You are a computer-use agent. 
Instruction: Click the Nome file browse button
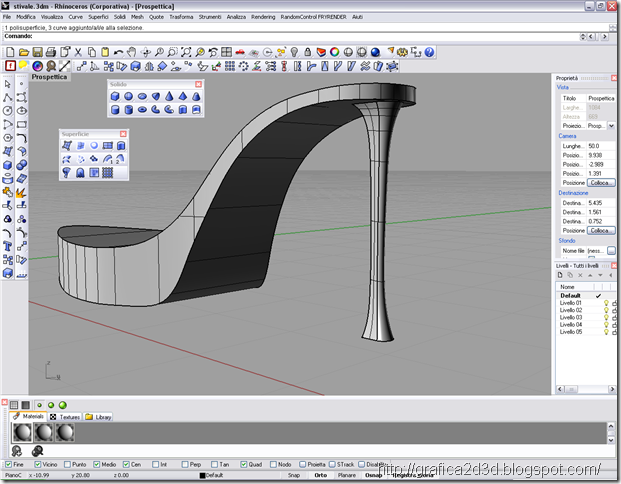click(611, 251)
